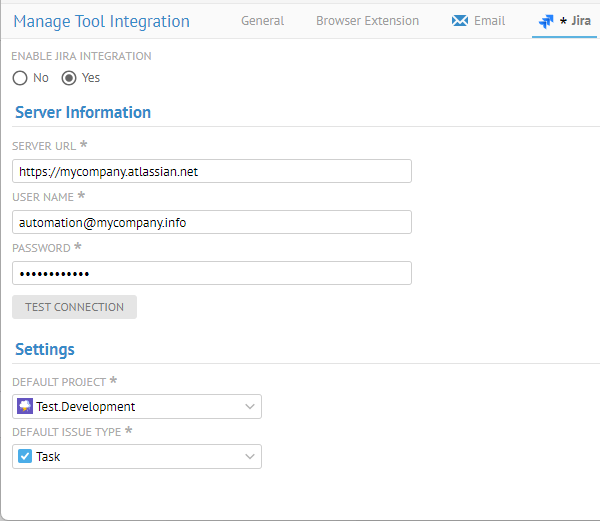Click the Password input field
This screenshot has width=600, height=521.
(x=211, y=273)
